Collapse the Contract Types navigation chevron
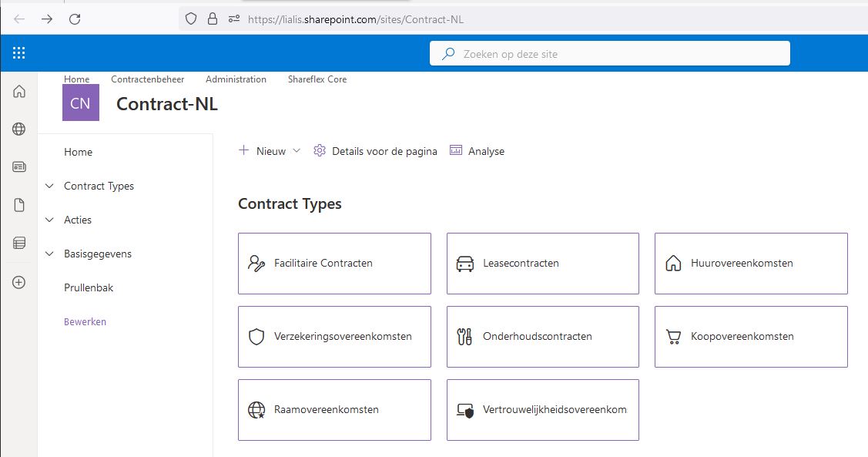The width and height of the screenshot is (868, 457). tap(49, 186)
